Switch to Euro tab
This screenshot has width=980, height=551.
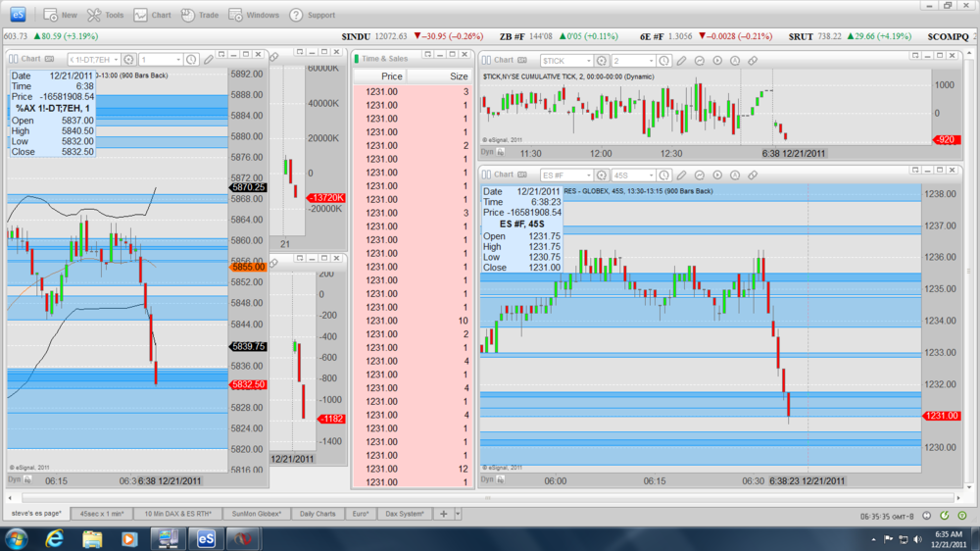coord(361,514)
